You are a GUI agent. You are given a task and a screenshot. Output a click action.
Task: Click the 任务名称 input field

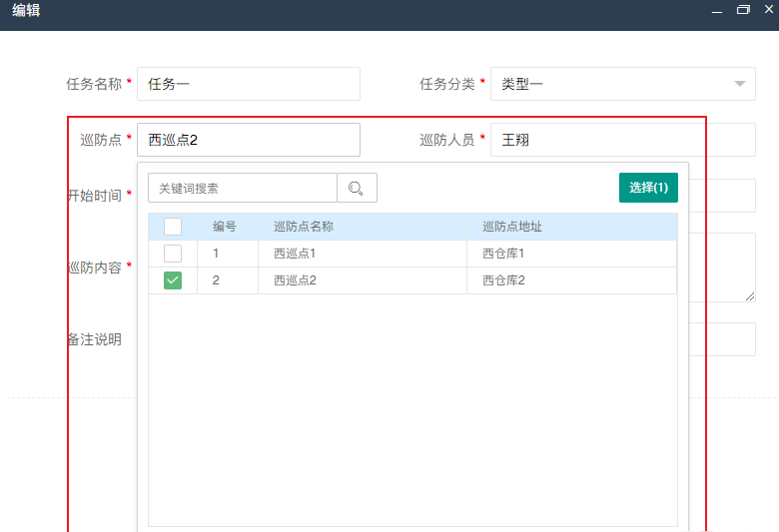(x=248, y=84)
